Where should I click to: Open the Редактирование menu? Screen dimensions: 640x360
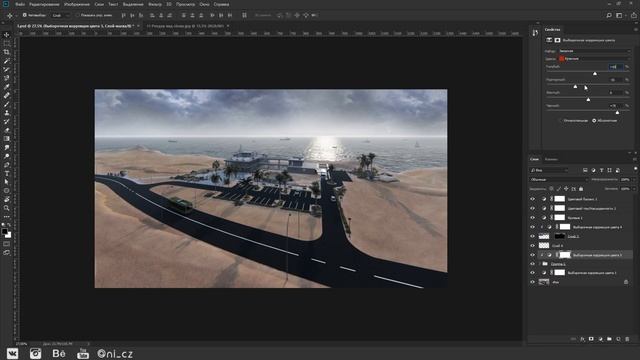(44, 4)
